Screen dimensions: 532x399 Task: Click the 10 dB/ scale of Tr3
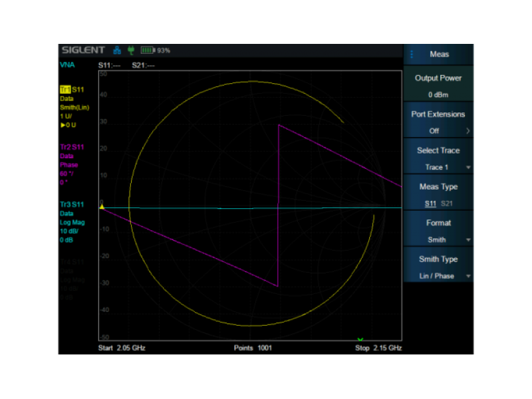coord(69,231)
